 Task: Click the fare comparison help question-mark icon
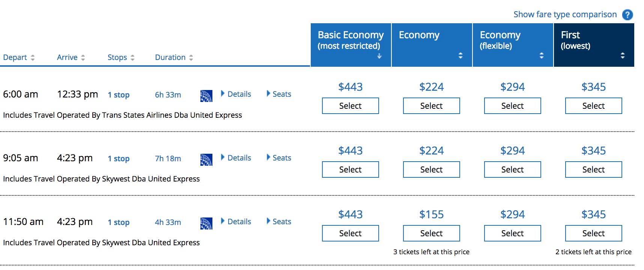tap(627, 15)
